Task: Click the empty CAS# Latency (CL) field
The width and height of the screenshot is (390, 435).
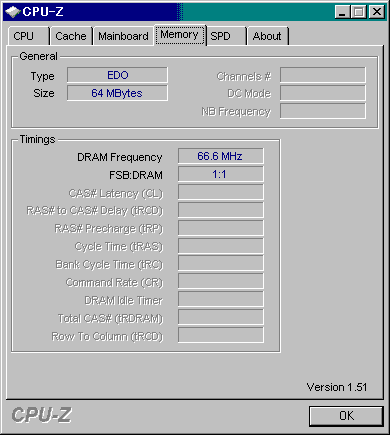Action: (x=221, y=192)
